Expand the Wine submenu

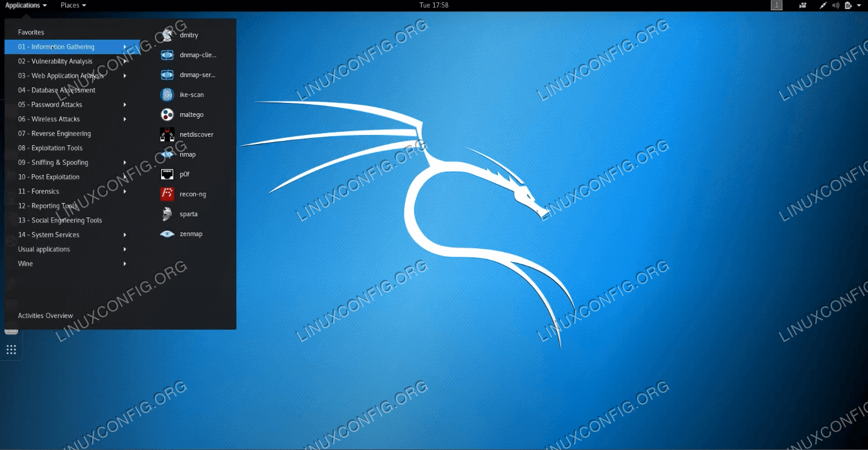[x=24, y=263]
